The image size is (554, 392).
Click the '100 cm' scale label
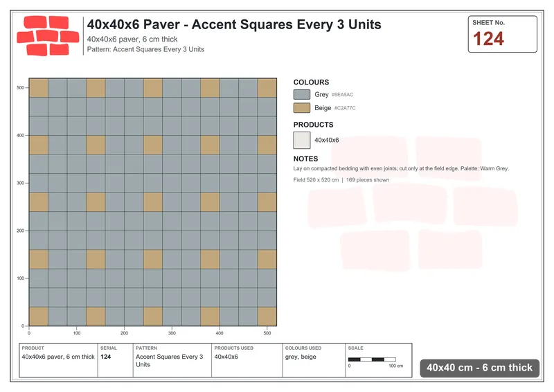click(x=395, y=366)
